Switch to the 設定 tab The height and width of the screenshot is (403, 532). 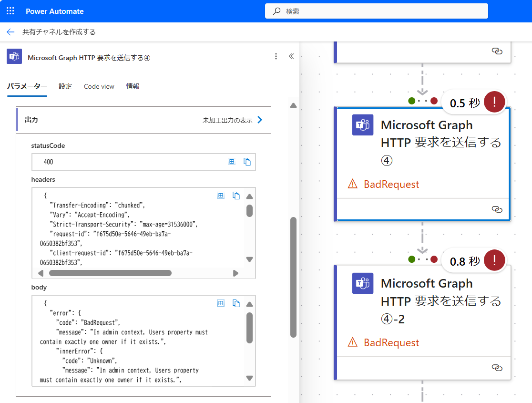tap(65, 86)
